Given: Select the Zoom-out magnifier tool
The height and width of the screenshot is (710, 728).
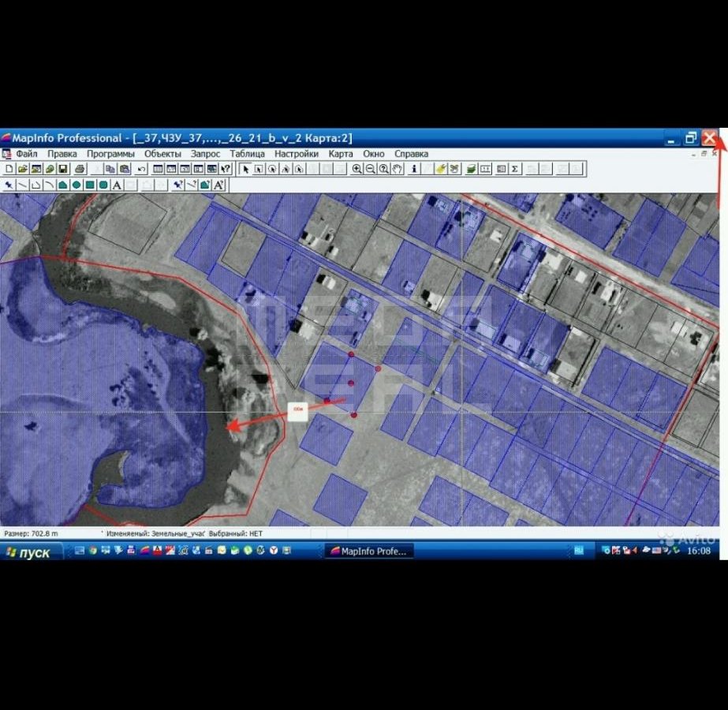Looking at the screenshot, I should pyautogui.click(x=370, y=169).
